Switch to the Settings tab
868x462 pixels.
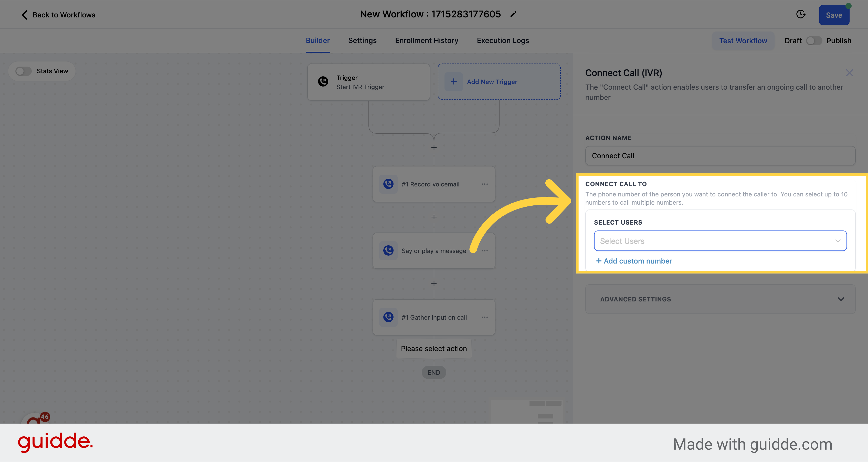point(362,40)
